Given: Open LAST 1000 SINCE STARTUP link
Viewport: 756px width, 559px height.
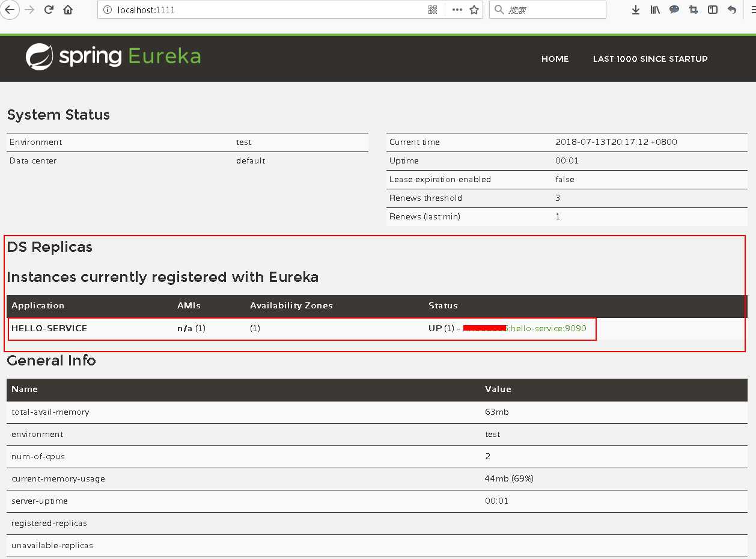Looking at the screenshot, I should (650, 59).
